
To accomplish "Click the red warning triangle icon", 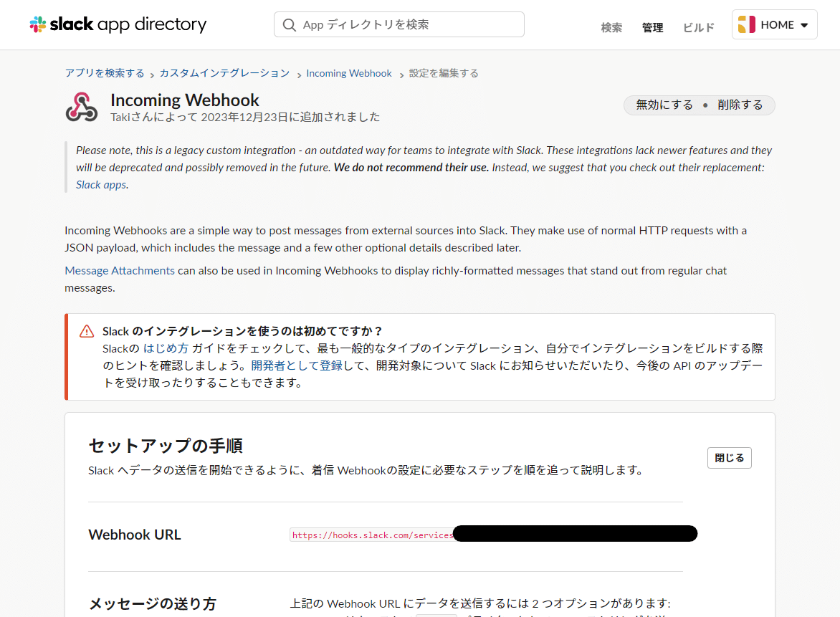I will pos(87,331).
